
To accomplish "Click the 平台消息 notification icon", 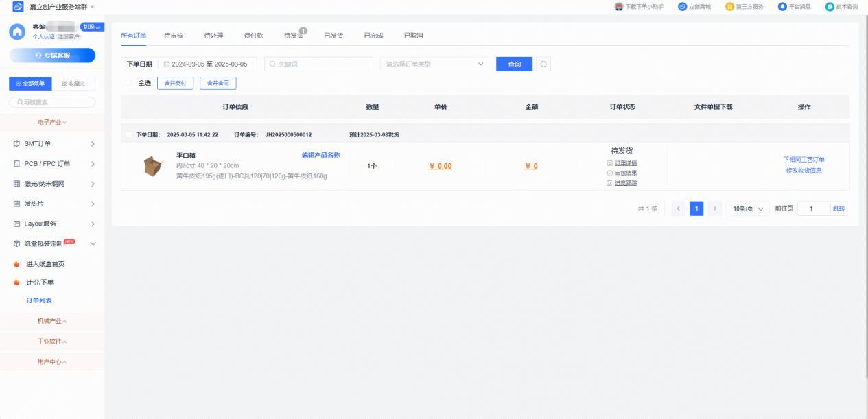I will pyautogui.click(x=782, y=7).
